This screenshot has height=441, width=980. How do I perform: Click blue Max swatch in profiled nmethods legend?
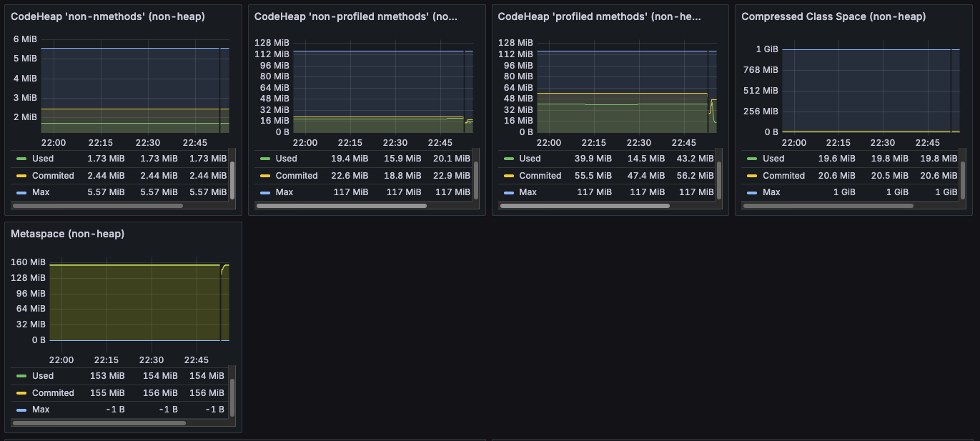(509, 192)
